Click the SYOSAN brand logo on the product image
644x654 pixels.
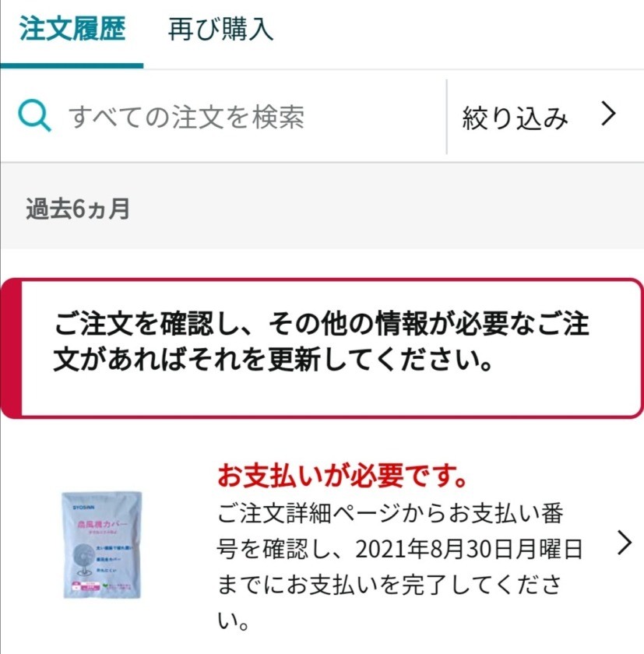[x=84, y=507]
